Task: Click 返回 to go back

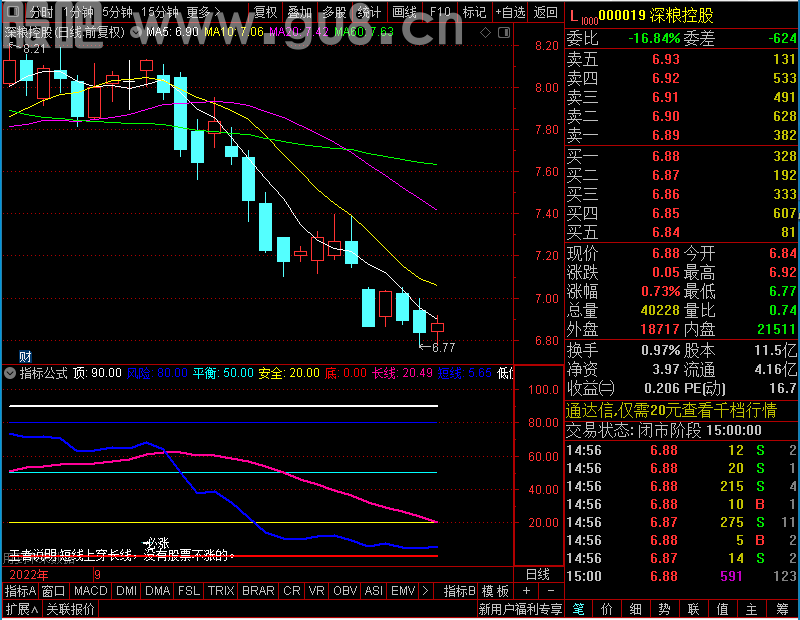Action: point(545,12)
